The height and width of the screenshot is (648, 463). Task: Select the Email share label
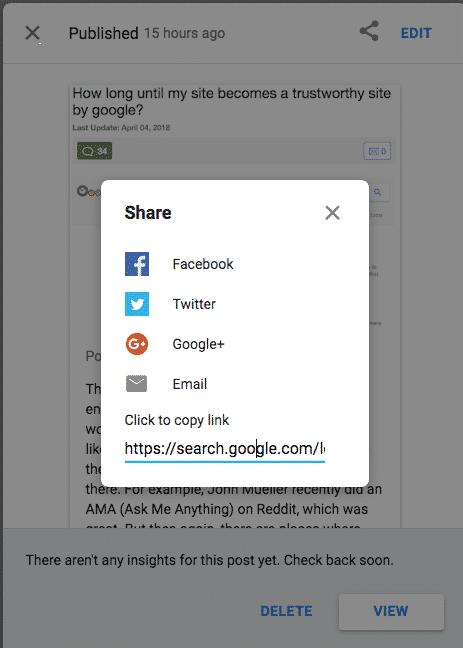(x=189, y=384)
